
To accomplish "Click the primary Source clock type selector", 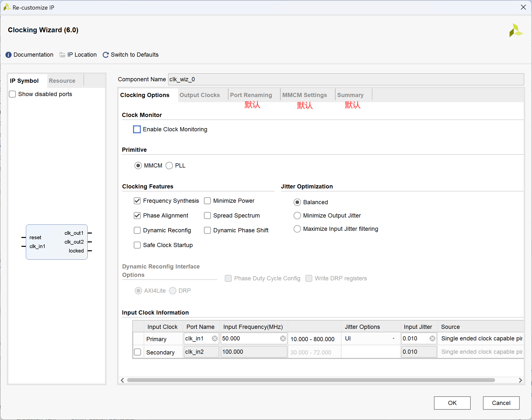I will pyautogui.click(x=482, y=339).
